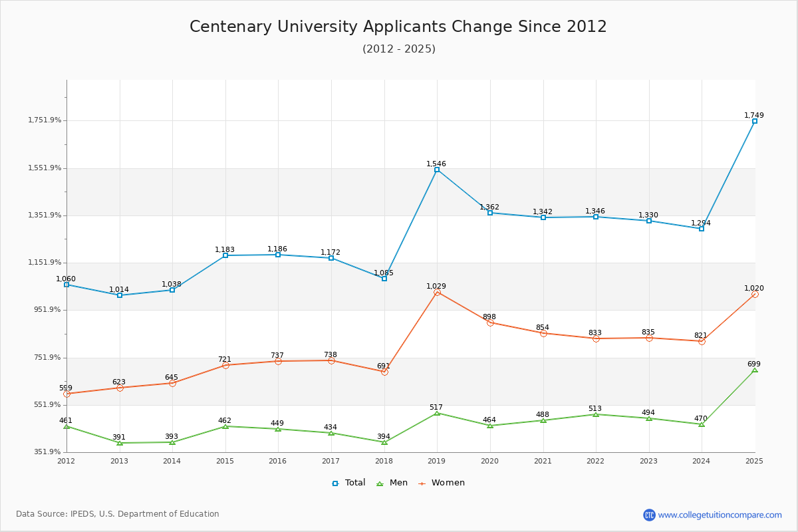Click the 551.9% y-axis label

48,405
